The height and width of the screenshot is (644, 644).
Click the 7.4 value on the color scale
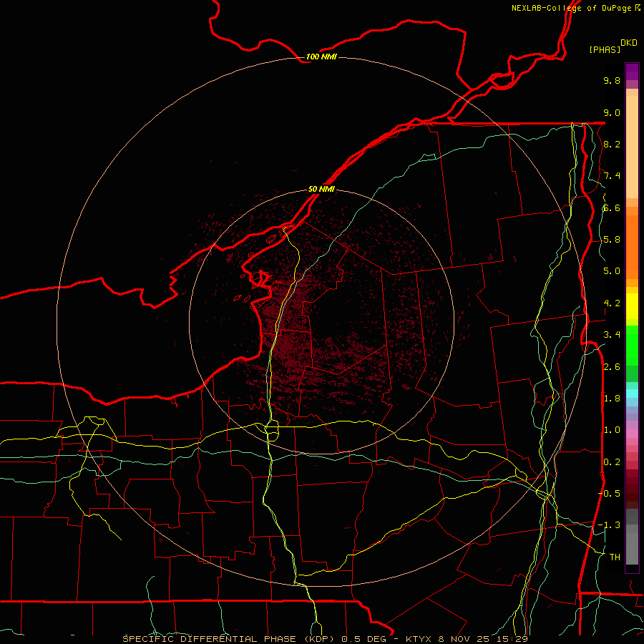click(612, 176)
